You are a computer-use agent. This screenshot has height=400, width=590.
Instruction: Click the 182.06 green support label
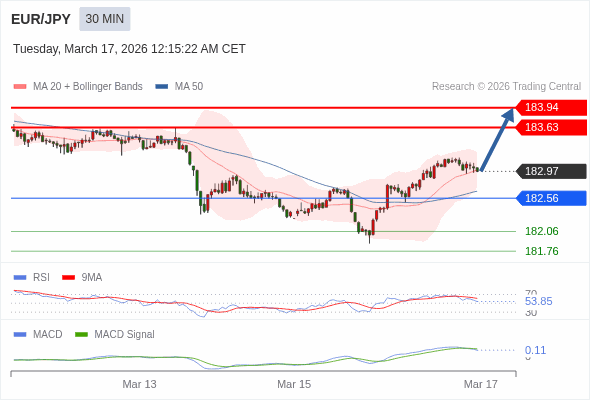[x=542, y=231]
